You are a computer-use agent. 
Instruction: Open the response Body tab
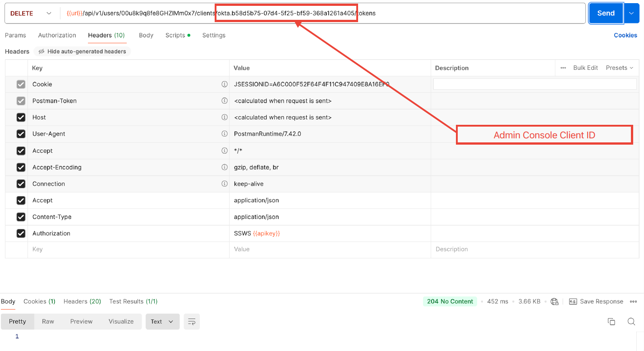(x=8, y=301)
